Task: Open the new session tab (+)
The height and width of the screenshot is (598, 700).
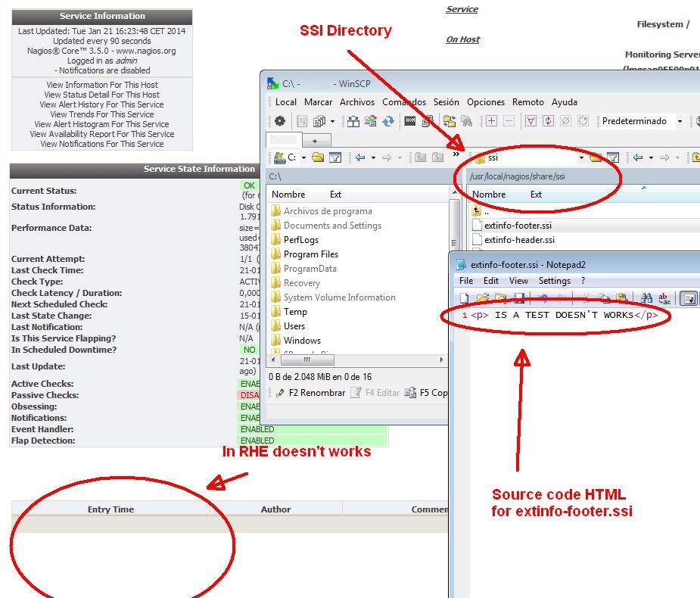Action: pyautogui.click(x=315, y=141)
